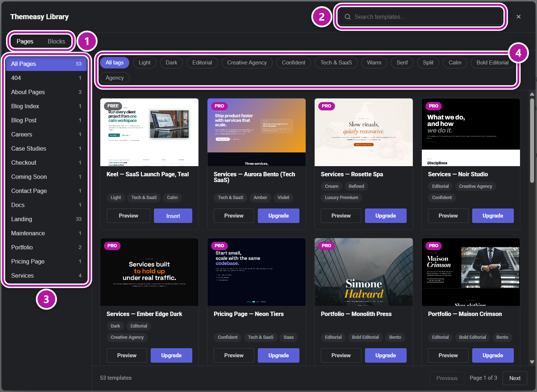
Task: Show the Blog Index templates
Action: pos(46,106)
